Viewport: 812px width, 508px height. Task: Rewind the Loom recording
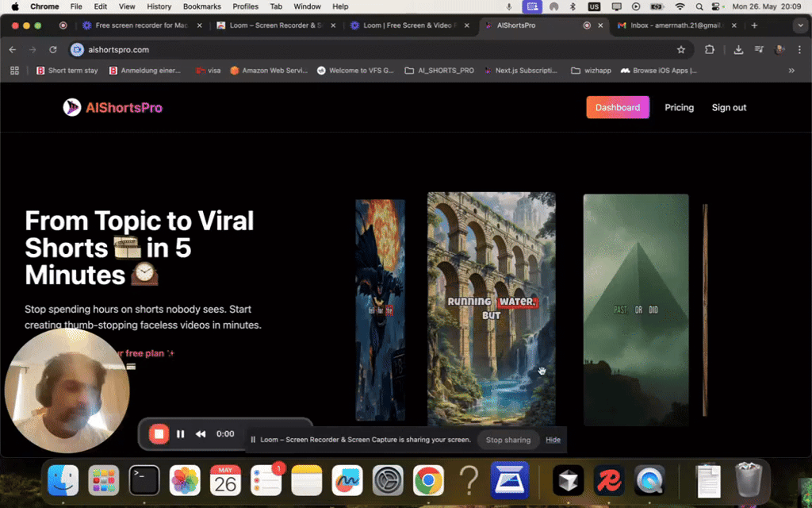[x=201, y=434]
